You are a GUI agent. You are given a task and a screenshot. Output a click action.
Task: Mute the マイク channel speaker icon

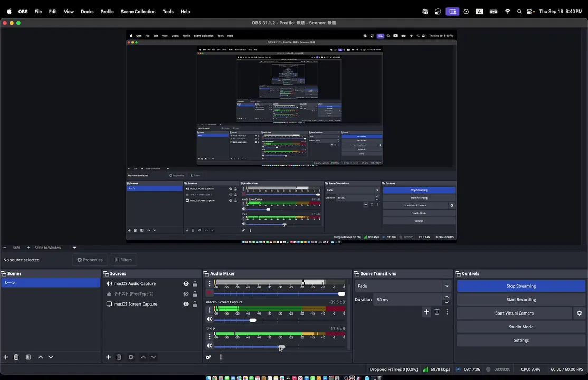[210, 346]
